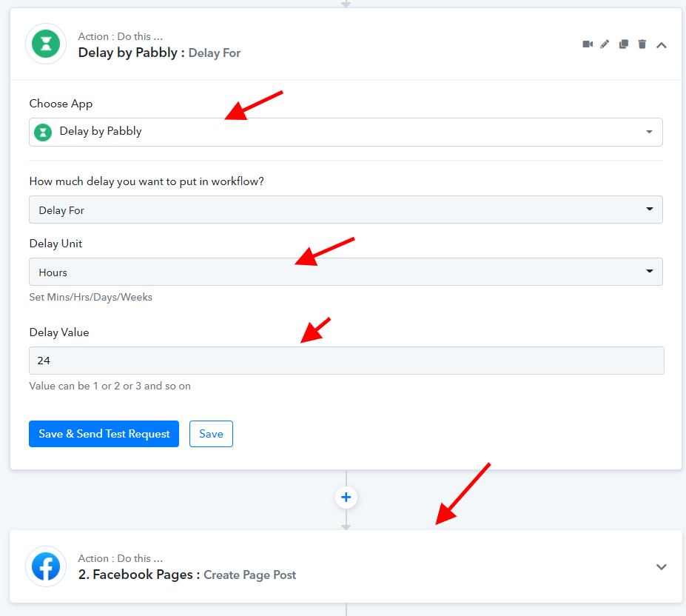Click Save & Send Test Request
The image size is (686, 616).
click(x=104, y=434)
